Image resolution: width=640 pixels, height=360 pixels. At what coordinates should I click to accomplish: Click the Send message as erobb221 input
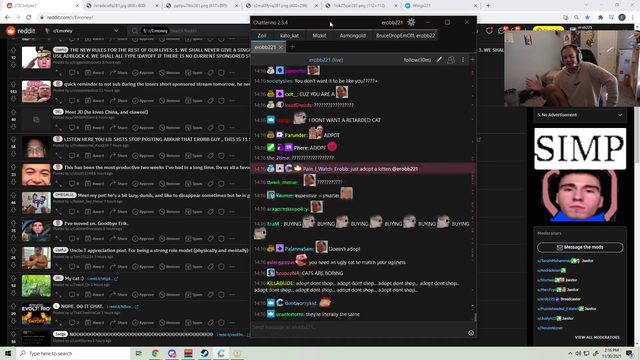[359, 327]
